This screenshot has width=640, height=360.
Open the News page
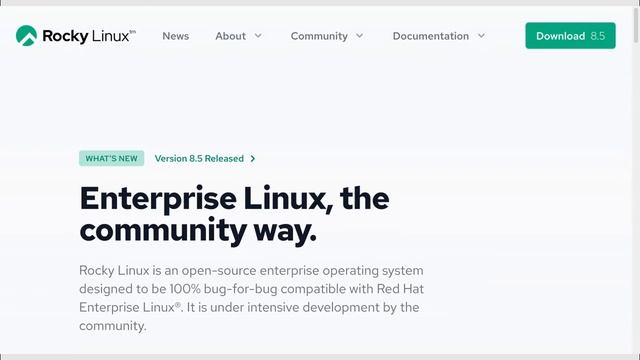tap(176, 36)
